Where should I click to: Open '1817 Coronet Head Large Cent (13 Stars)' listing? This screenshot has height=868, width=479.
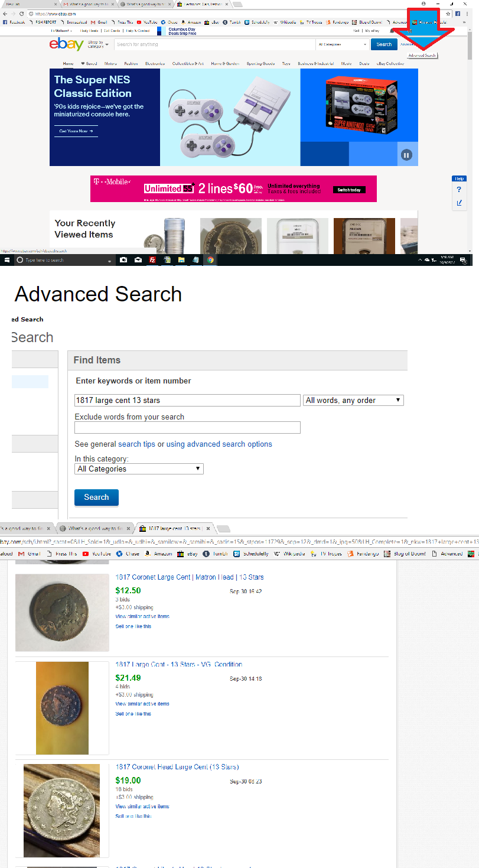pyautogui.click(x=177, y=767)
